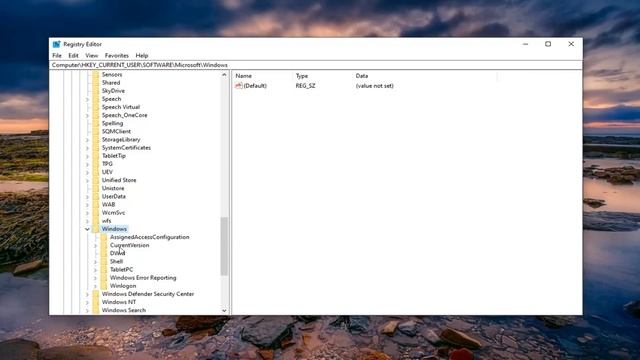Select the (Default) value name
This screenshot has height=360, width=640.
point(255,86)
